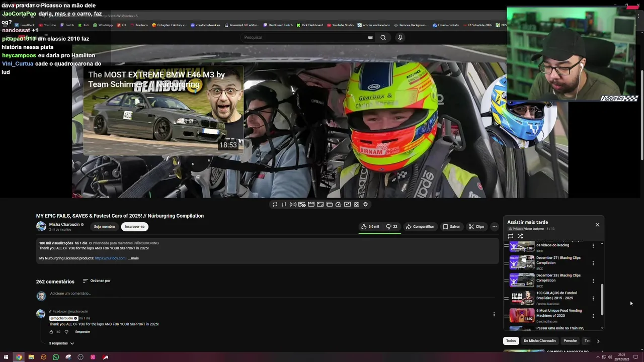Open WhatsApp from the Windows taskbar
Viewport: 644px width, 362px height.
click(56, 357)
